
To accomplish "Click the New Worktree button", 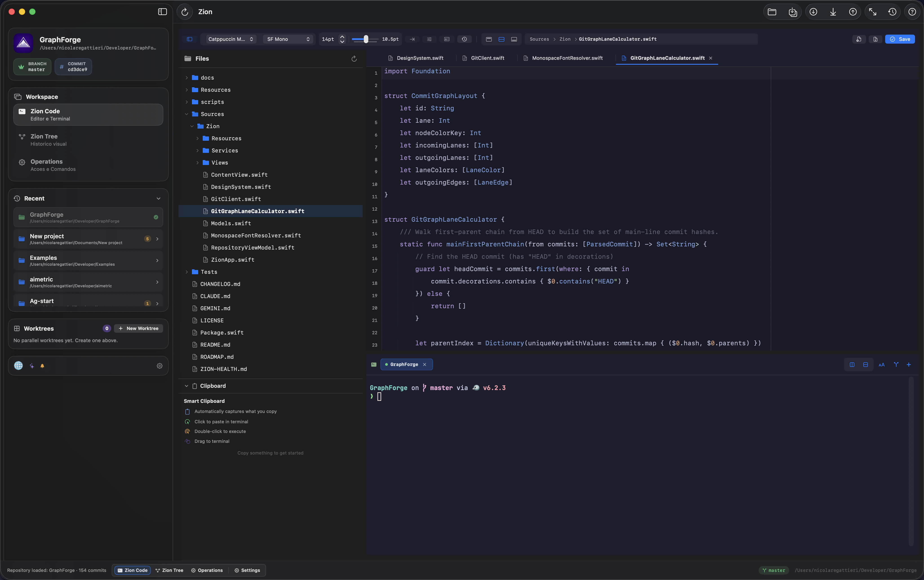I will (138, 328).
